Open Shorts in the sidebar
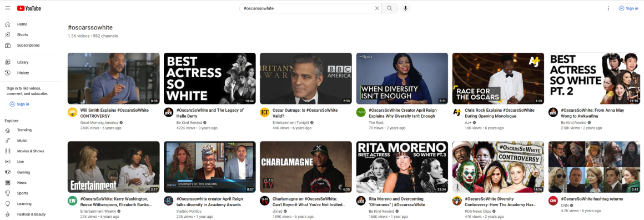Viewport: 644px width, 220px height. pos(23,35)
